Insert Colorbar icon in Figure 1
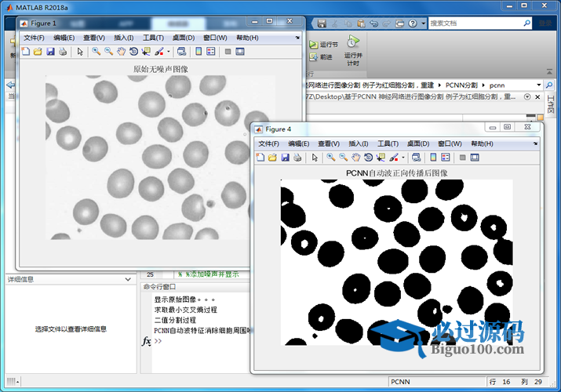The width and height of the screenshot is (561, 392). 199,52
